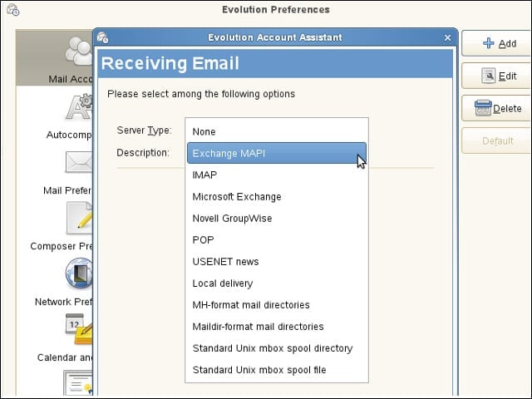
Task: Pick MH-format mail directories
Action: [x=277, y=305]
